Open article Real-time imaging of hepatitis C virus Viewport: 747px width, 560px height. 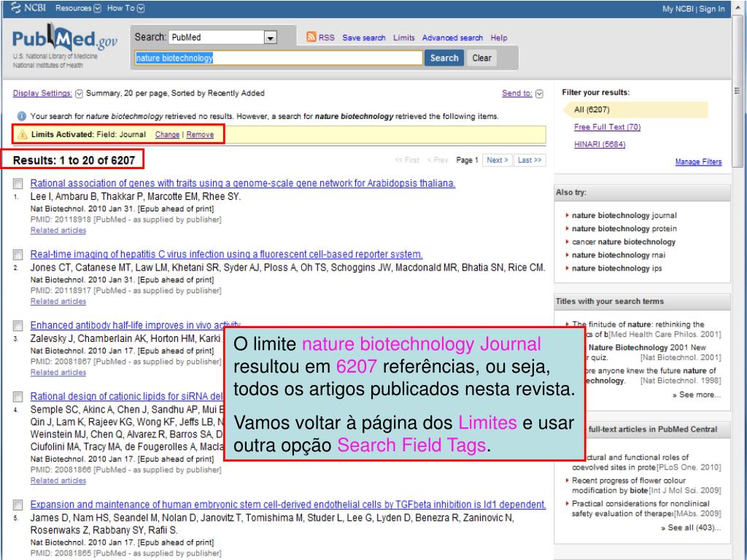click(x=226, y=254)
